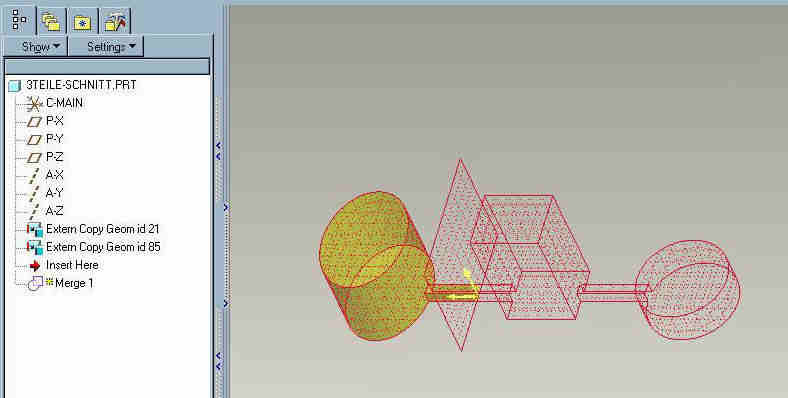Click the middle sash arrow on the divider
788x398 pixels.
[225, 207]
